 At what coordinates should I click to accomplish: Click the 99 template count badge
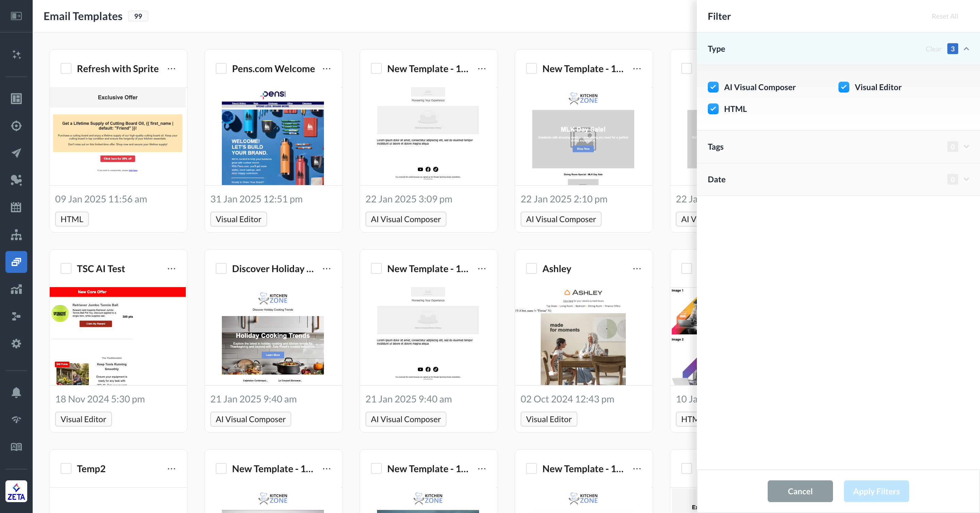point(138,16)
